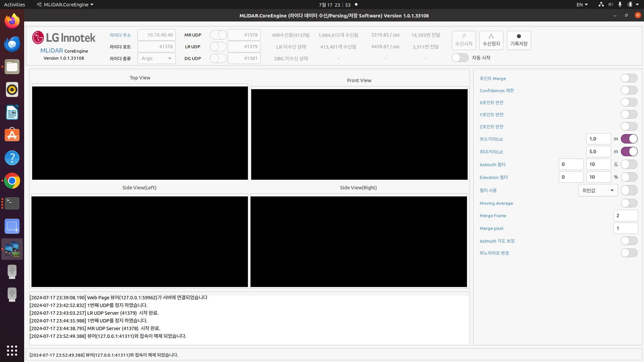Viewport: 644px width, 362px height.
Task: Click the DG UDP port 41381 field
Action: (x=244, y=58)
